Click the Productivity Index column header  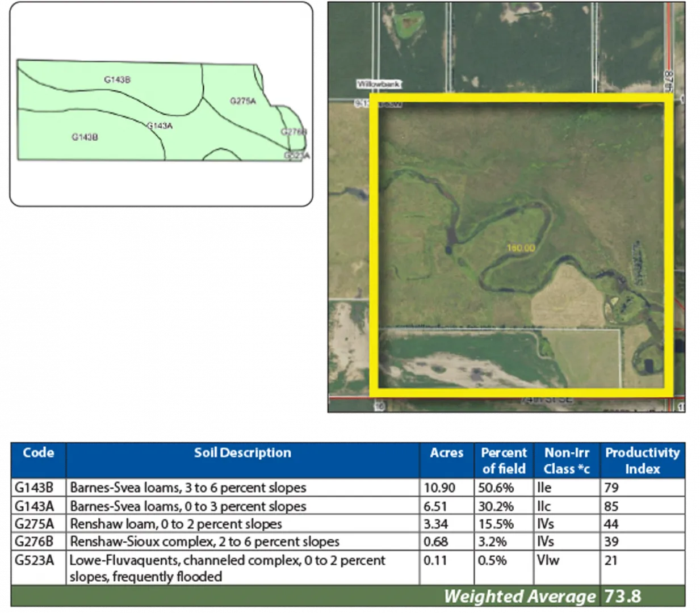click(x=642, y=460)
